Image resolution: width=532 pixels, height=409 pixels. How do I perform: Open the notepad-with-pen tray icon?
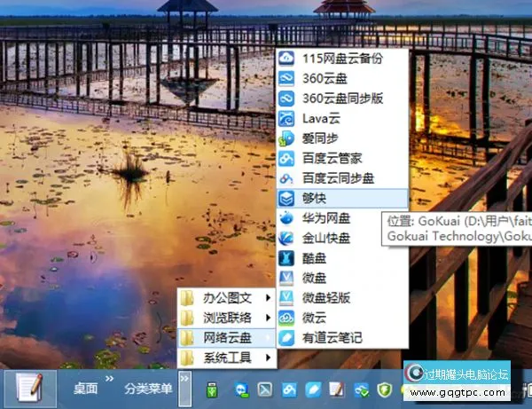coord(337,389)
